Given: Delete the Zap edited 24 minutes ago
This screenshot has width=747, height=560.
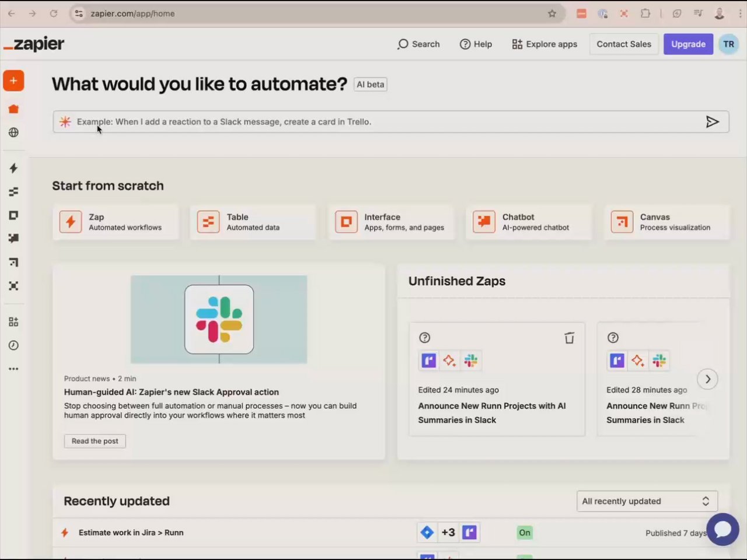Looking at the screenshot, I should [570, 338].
